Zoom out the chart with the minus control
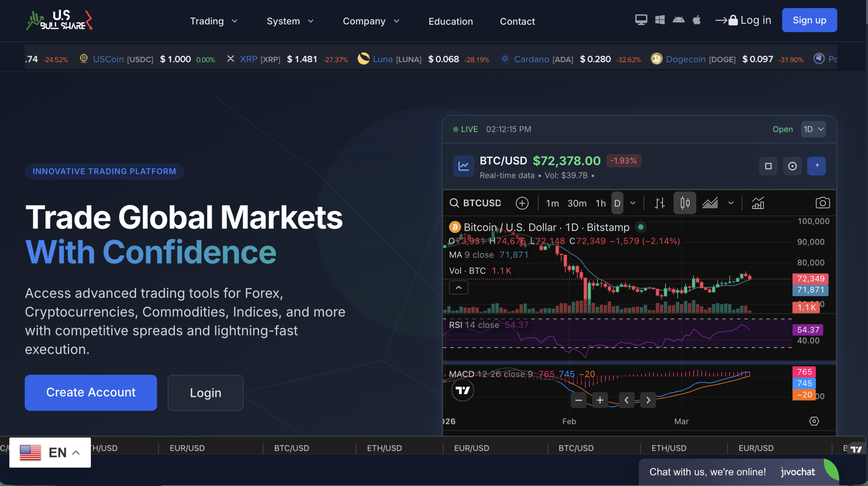The image size is (868, 486). pyautogui.click(x=578, y=400)
